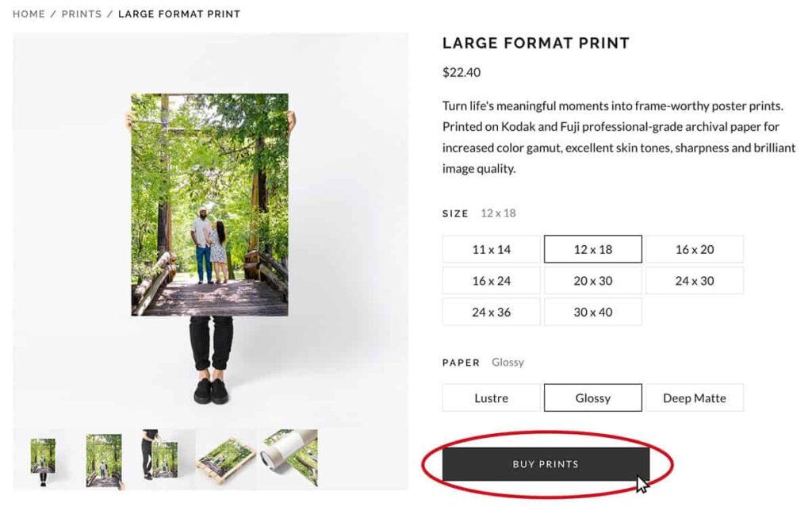Select the 11 x 14 size option
This screenshot has width=812, height=526.
click(x=491, y=249)
